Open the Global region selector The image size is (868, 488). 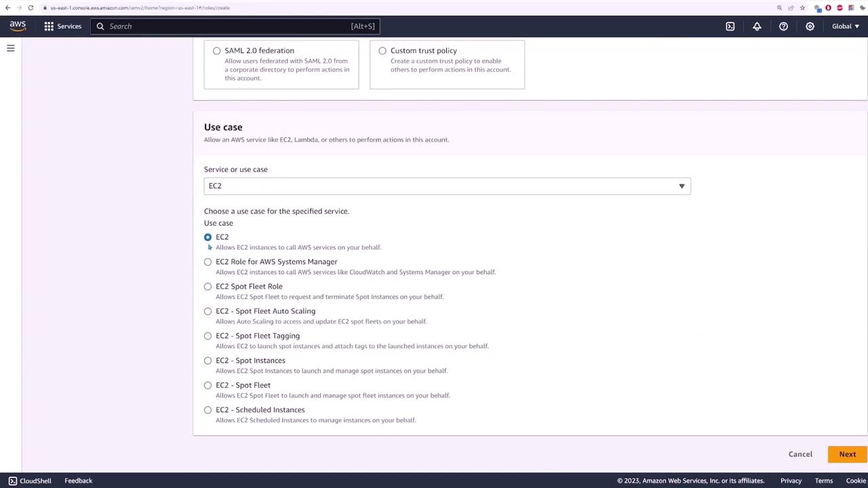[846, 26]
